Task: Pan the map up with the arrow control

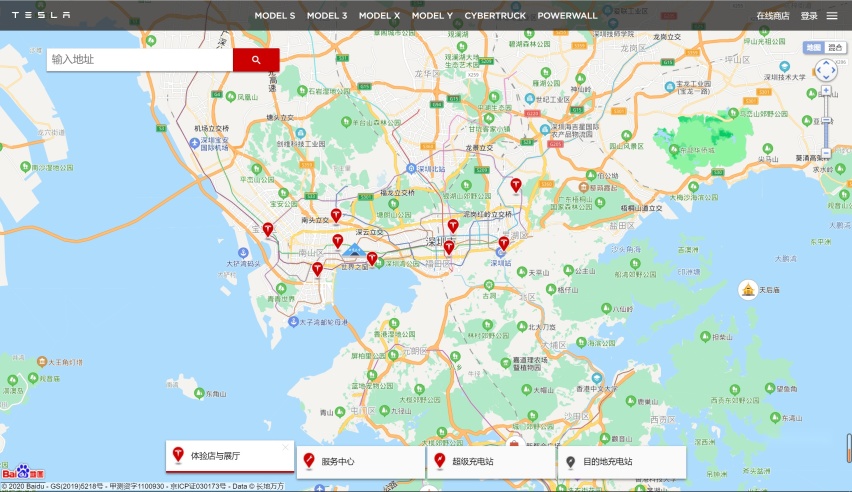Action: pos(826,63)
